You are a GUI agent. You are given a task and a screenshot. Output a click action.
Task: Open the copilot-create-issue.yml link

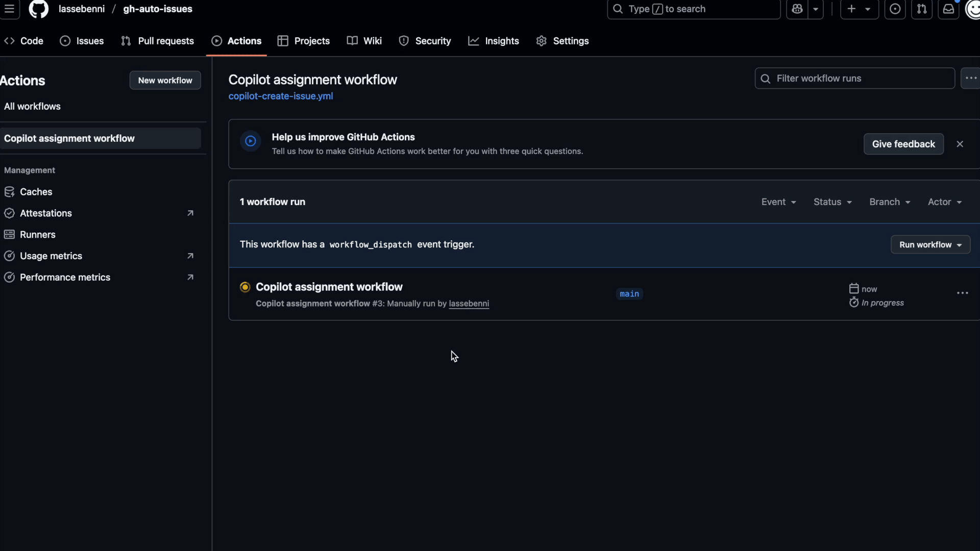click(x=280, y=96)
